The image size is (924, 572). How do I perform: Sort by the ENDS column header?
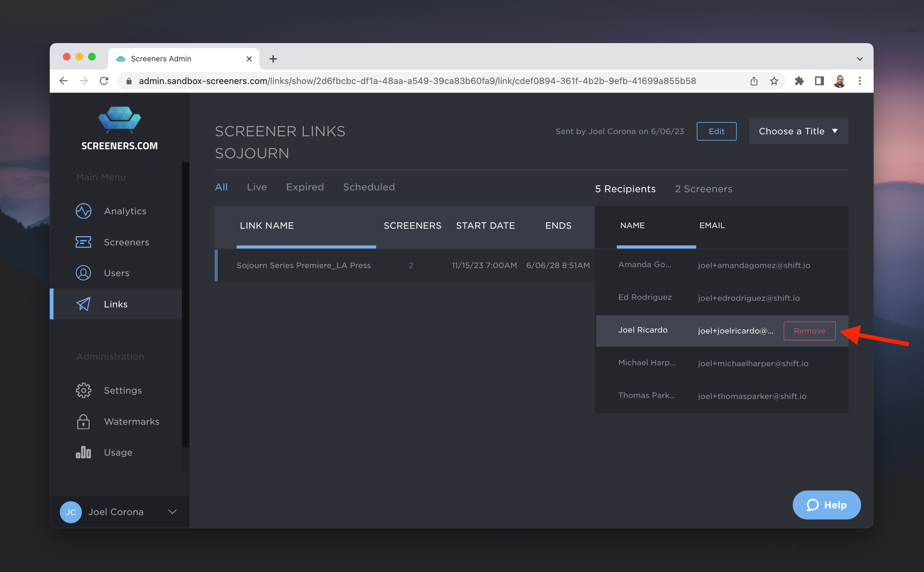(558, 226)
